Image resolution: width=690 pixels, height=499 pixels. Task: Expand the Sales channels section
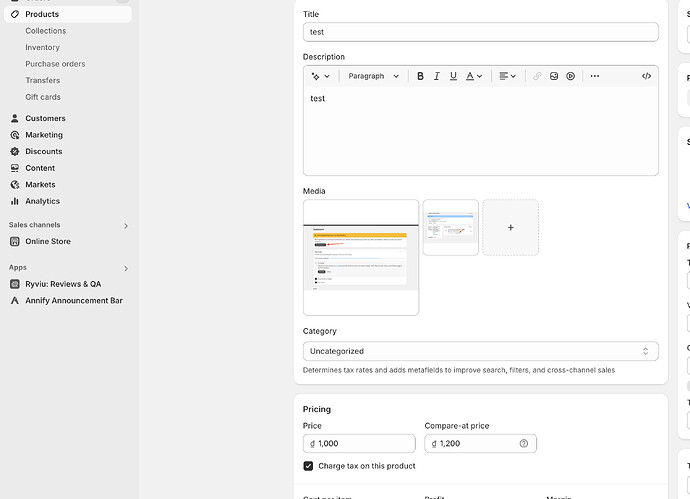126,226
